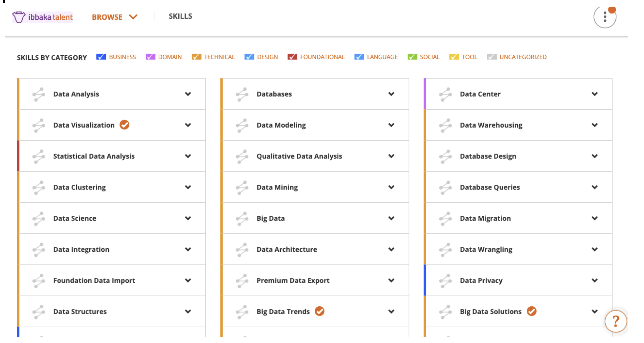Click the graph icon beside Databases
The image size is (644, 343).
(242, 94)
